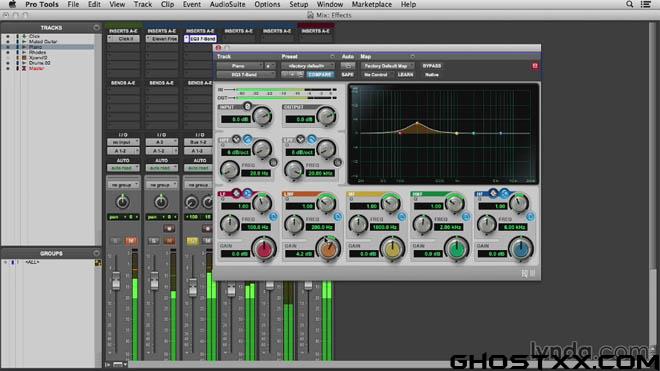Click the LMF 4.2 dB gain field
Image resolution: width=660 pixels, height=371 pixels.
pyautogui.click(x=300, y=254)
